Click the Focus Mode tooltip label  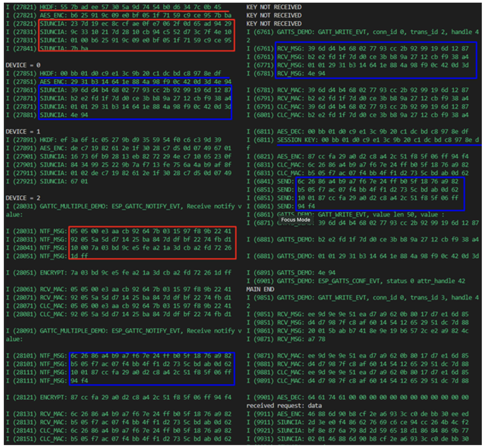[x=295, y=220]
